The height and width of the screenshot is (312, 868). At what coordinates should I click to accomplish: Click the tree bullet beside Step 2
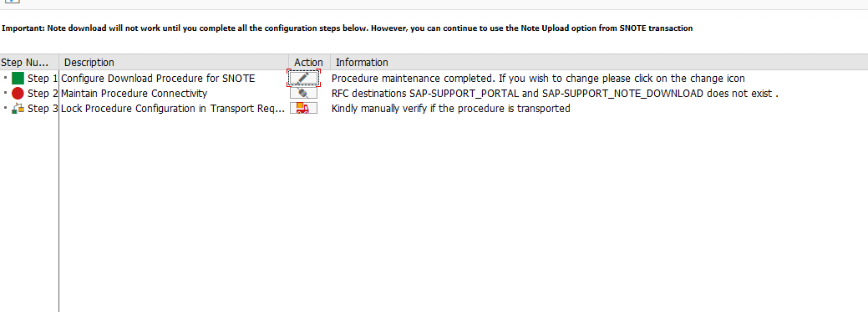pyautogui.click(x=6, y=93)
